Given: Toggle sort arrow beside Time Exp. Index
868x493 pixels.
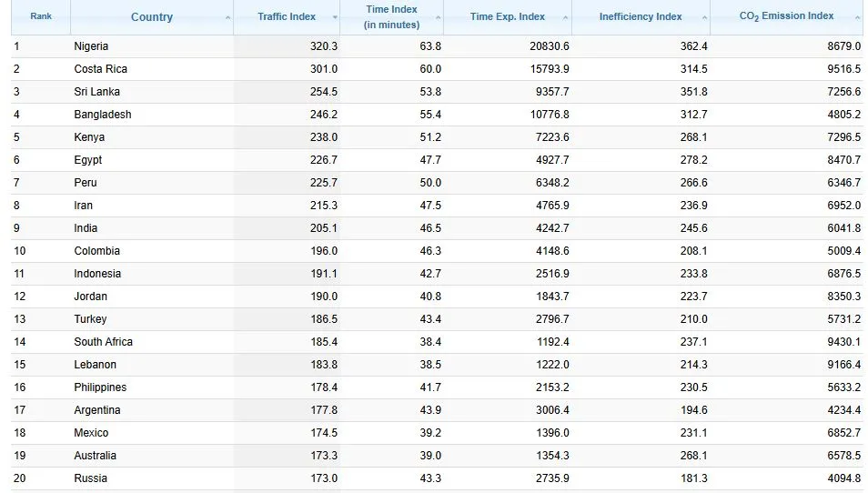Looking at the screenshot, I should (565, 17).
